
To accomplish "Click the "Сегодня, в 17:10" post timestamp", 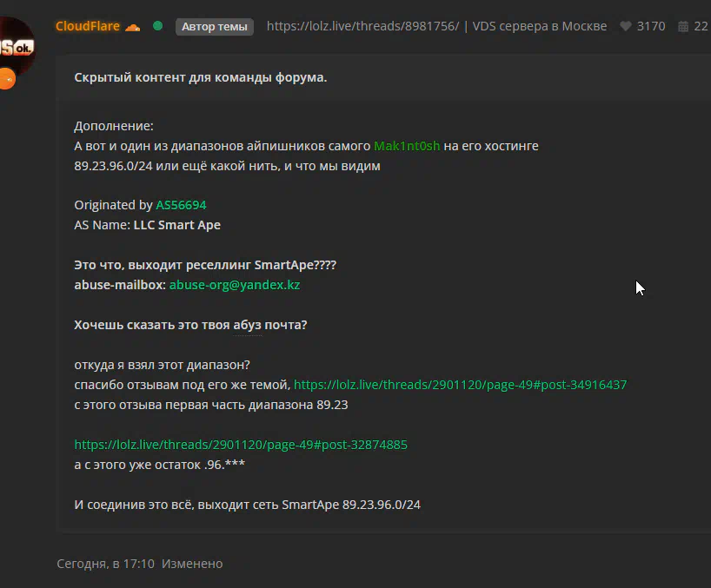I will (105, 564).
